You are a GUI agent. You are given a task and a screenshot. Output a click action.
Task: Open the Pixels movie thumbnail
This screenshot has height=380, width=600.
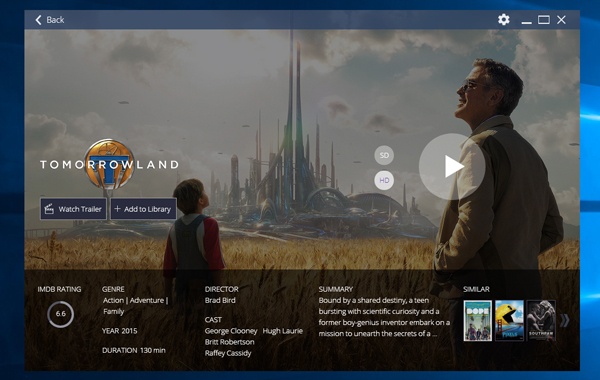[509, 321]
